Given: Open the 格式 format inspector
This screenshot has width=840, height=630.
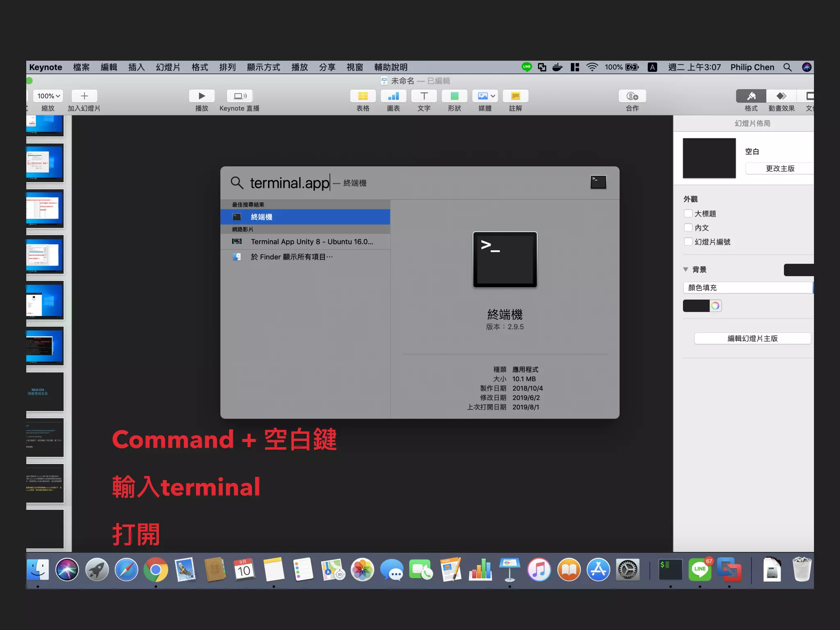Looking at the screenshot, I should pyautogui.click(x=751, y=96).
